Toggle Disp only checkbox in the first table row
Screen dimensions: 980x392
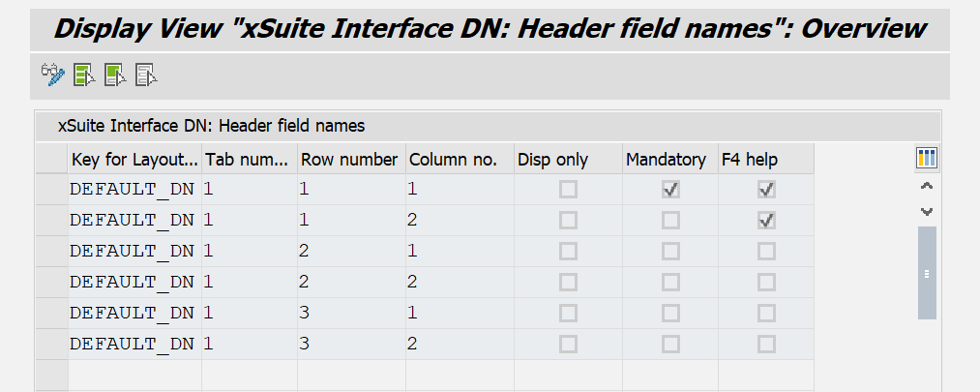(x=568, y=190)
